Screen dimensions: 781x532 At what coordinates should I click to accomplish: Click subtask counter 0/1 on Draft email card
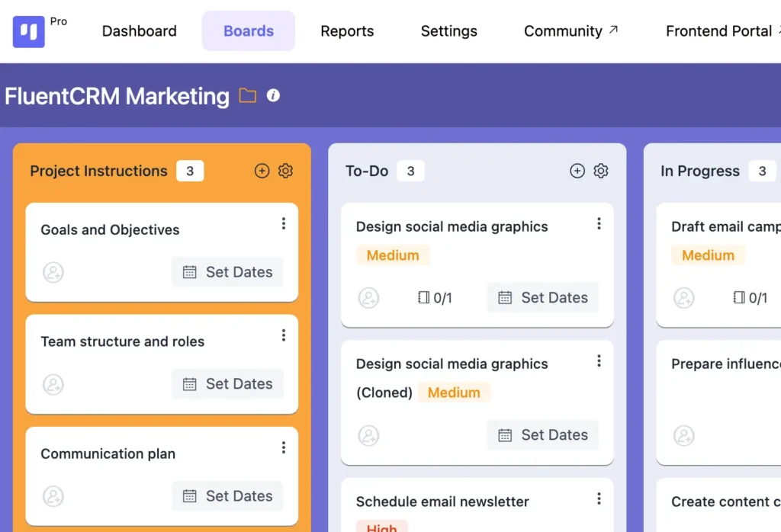coord(750,297)
